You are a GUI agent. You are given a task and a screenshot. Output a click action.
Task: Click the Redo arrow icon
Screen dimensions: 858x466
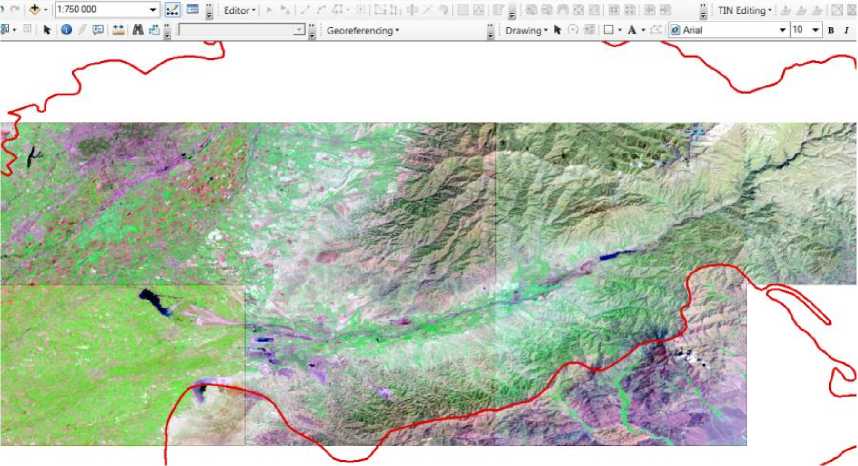click(15, 10)
